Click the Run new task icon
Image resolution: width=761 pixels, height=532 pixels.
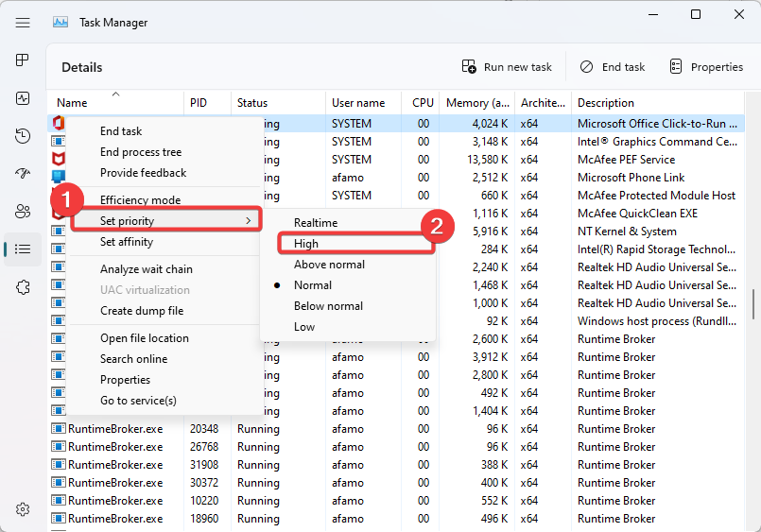(469, 66)
